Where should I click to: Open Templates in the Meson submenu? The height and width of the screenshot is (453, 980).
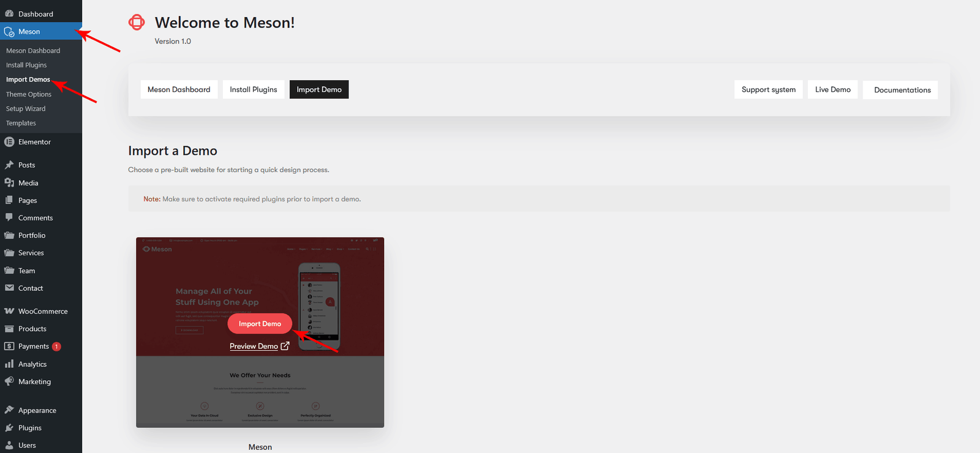pyautogui.click(x=21, y=123)
